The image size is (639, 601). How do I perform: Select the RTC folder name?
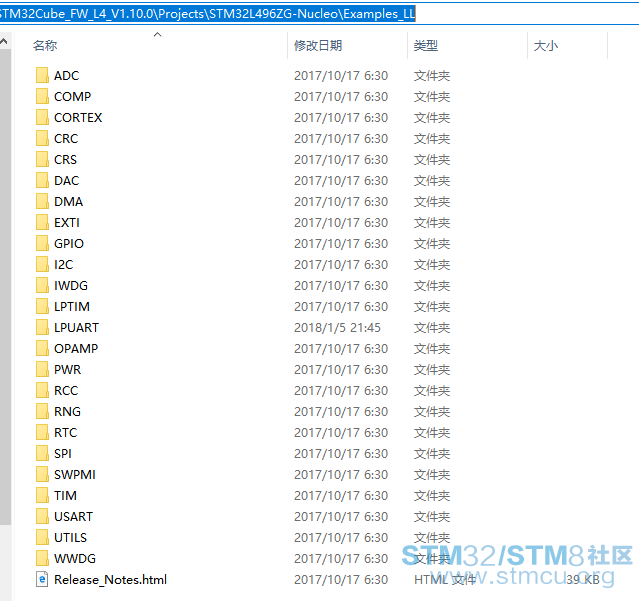click(66, 432)
